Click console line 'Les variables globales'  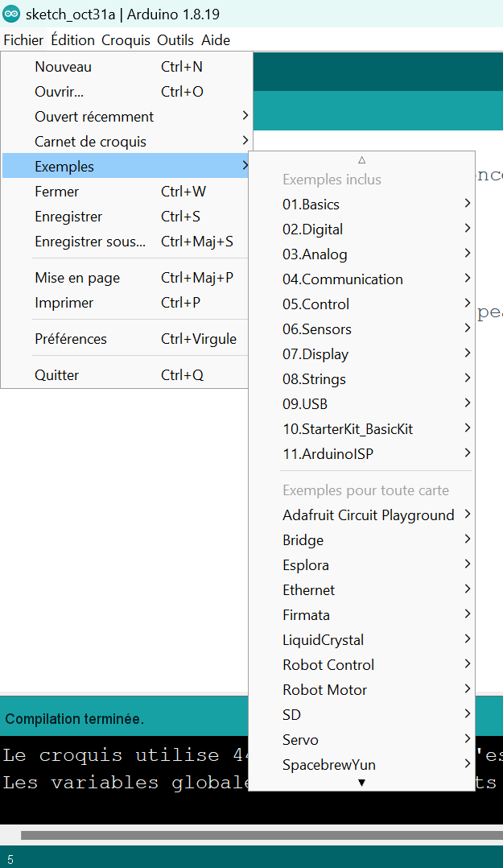coord(124,782)
